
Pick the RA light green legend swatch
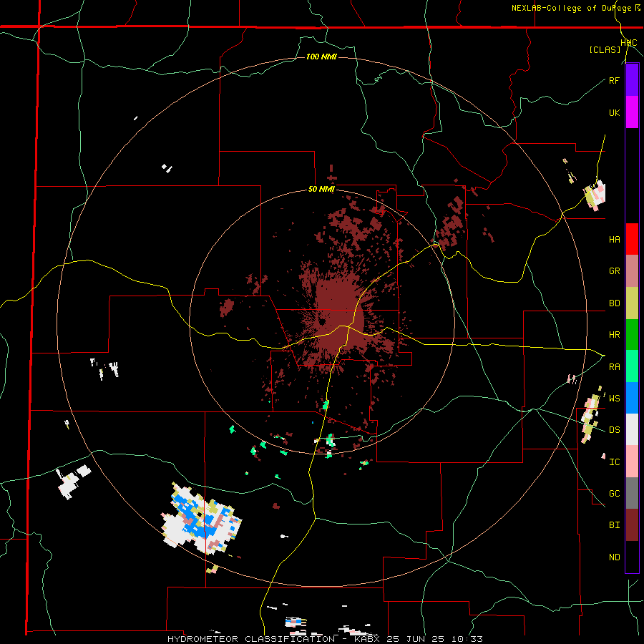(x=632, y=366)
